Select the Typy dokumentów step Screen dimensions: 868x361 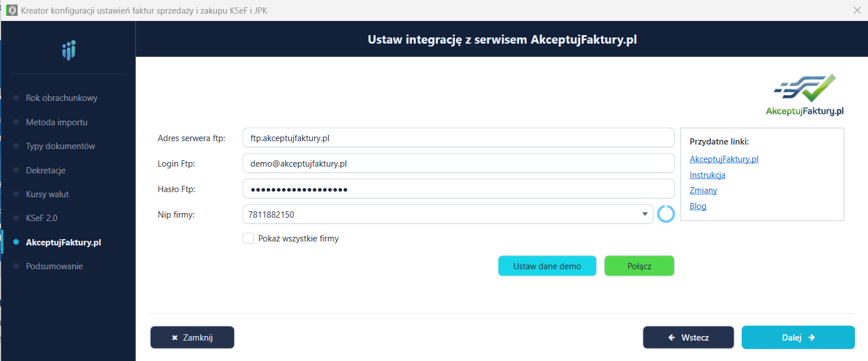(x=61, y=146)
